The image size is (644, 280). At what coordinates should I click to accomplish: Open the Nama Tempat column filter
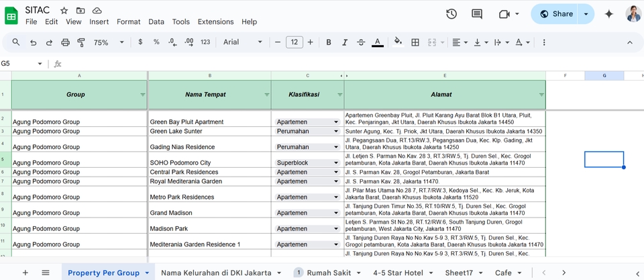point(266,95)
